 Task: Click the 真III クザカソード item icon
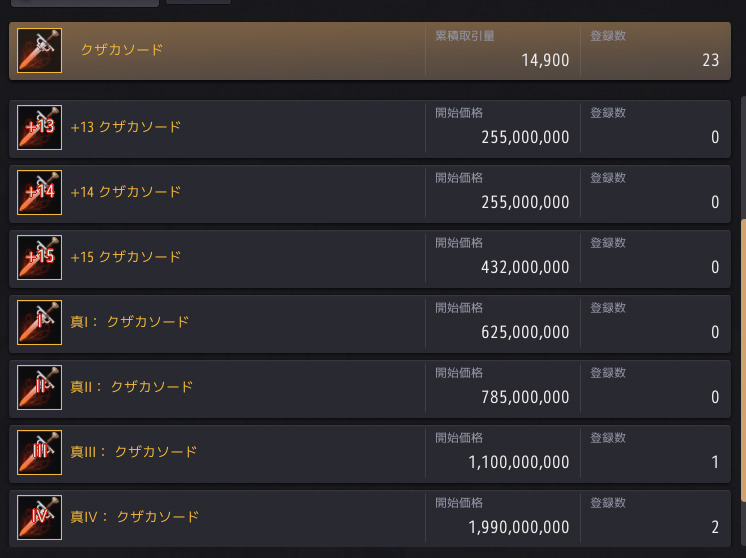pyautogui.click(x=40, y=453)
